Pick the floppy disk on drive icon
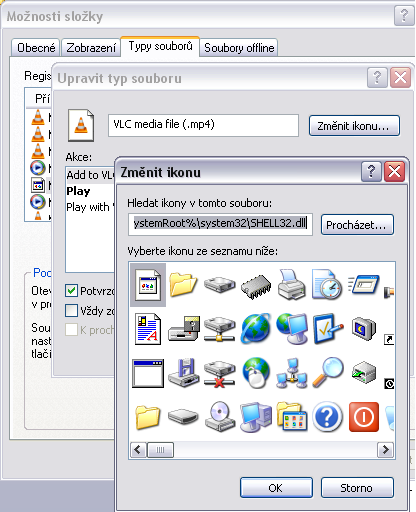 (x=184, y=373)
